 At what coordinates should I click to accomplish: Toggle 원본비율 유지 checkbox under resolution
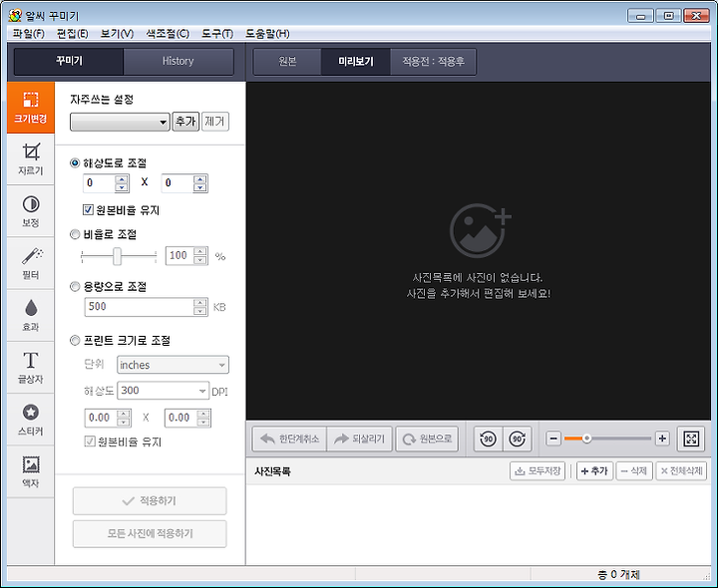pyautogui.click(x=88, y=210)
